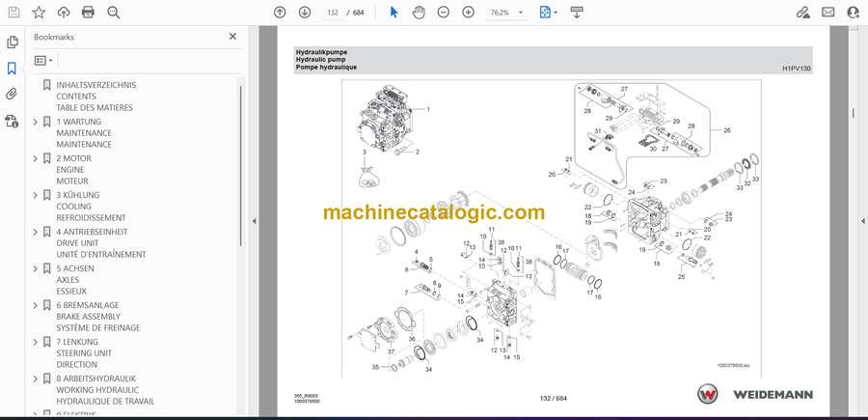Click the WEIDEMANN logo on the page
Viewport: 868px width, 420px height.
(x=755, y=394)
